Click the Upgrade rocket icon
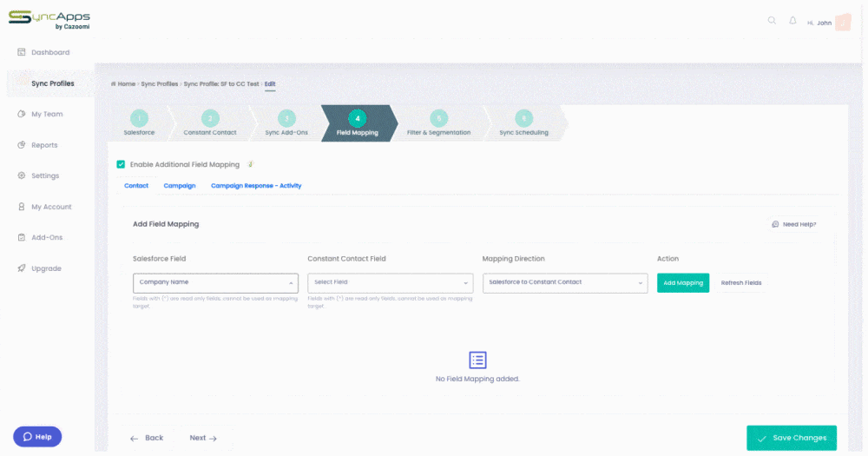The height and width of the screenshot is (456, 868). click(x=21, y=268)
